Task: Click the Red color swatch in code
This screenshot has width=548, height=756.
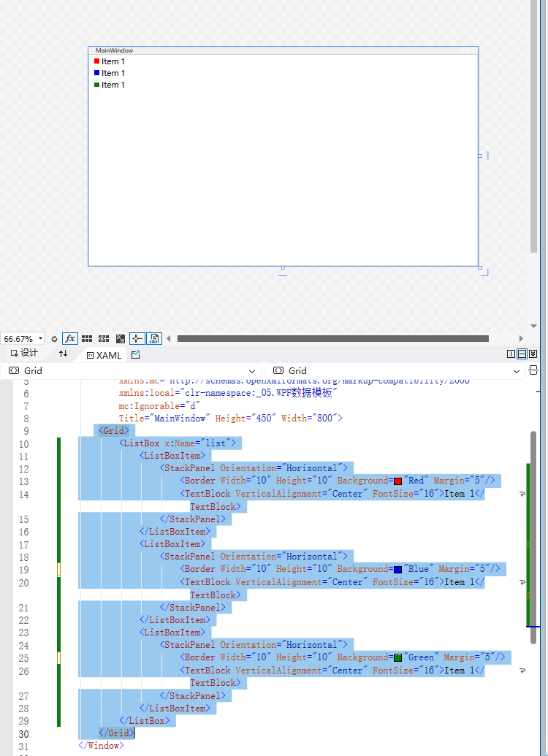Action: click(x=398, y=481)
